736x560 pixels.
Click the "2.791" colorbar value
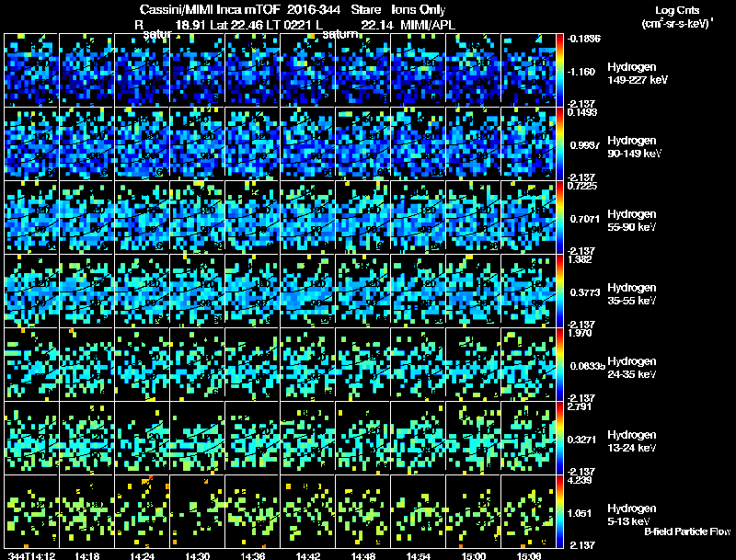pos(580,406)
